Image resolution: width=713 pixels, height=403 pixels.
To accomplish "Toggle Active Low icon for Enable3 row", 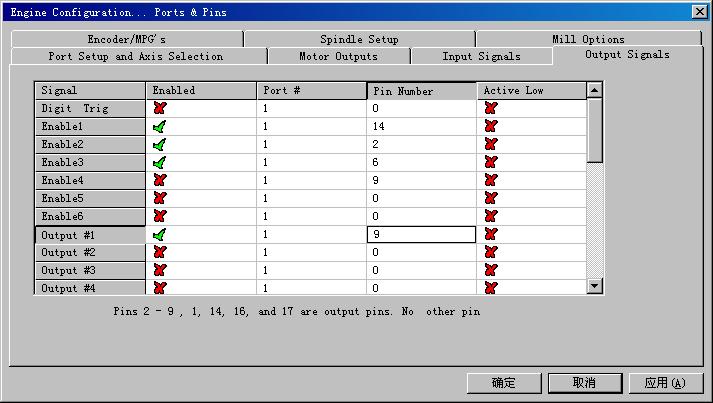I will pos(491,163).
